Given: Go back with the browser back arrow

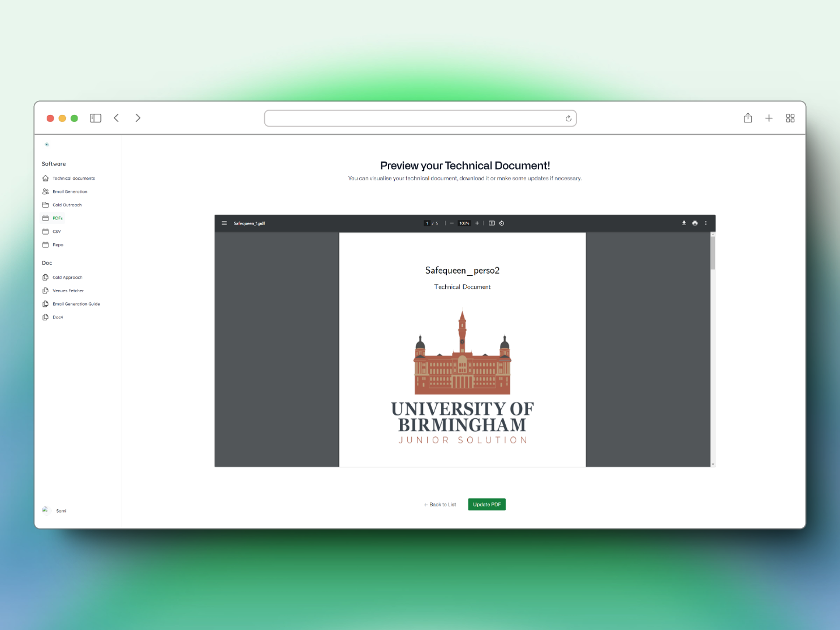Looking at the screenshot, I should (x=117, y=118).
